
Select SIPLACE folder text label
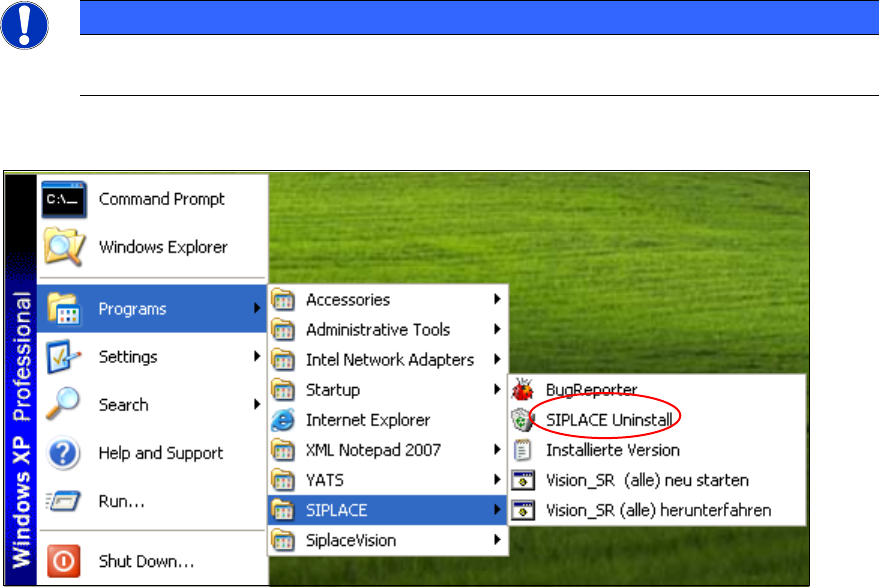tap(336, 510)
